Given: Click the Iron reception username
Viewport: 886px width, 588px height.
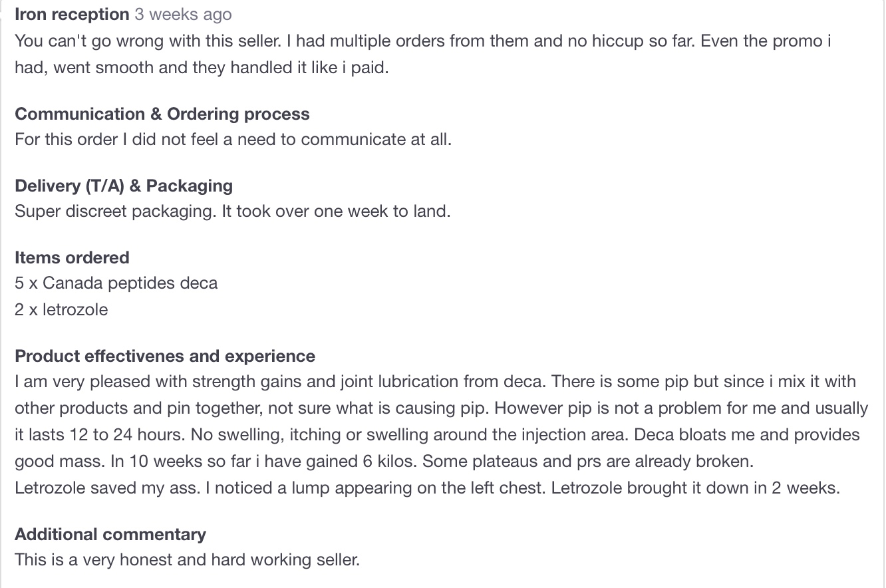Looking at the screenshot, I should pyautogui.click(x=72, y=14).
